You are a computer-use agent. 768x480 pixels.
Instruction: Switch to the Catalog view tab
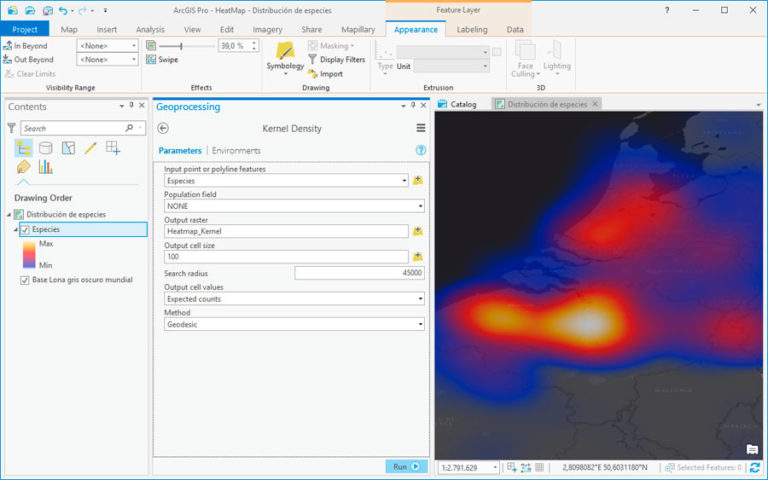tap(457, 104)
